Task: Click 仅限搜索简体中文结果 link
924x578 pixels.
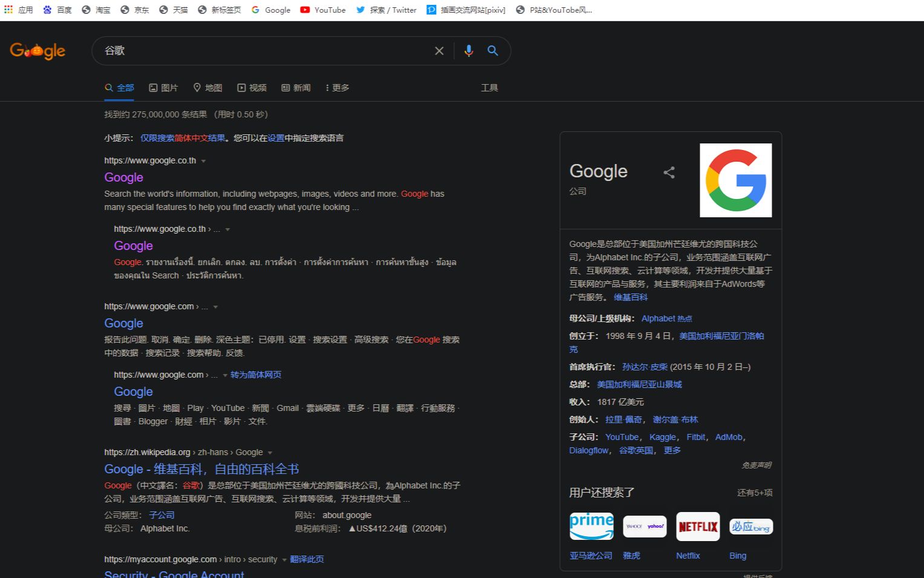Action: pos(183,138)
